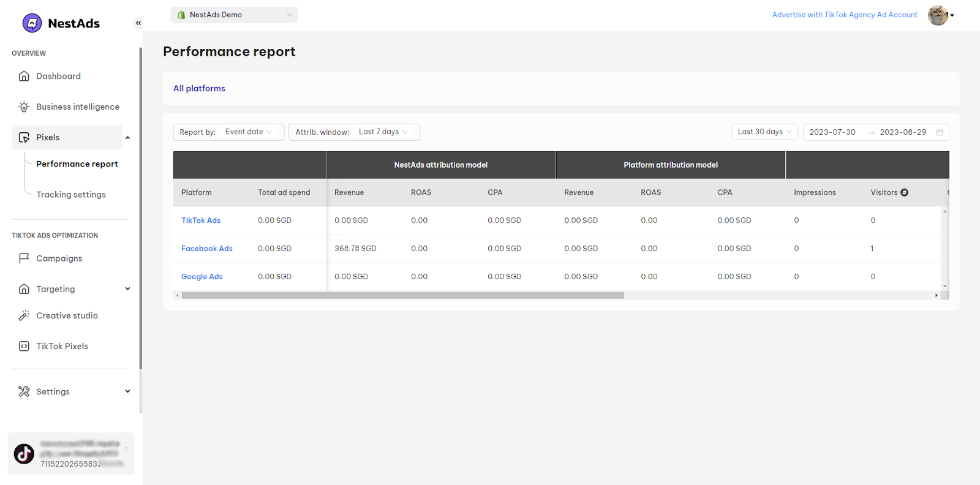The image size is (980, 485).
Task: Click the Pixels cursor icon
Action: tap(24, 137)
